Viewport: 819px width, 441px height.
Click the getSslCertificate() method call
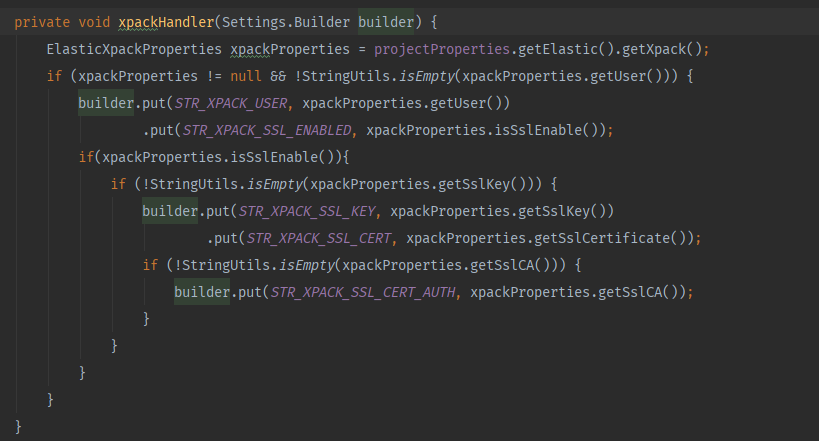pyautogui.click(x=610, y=238)
